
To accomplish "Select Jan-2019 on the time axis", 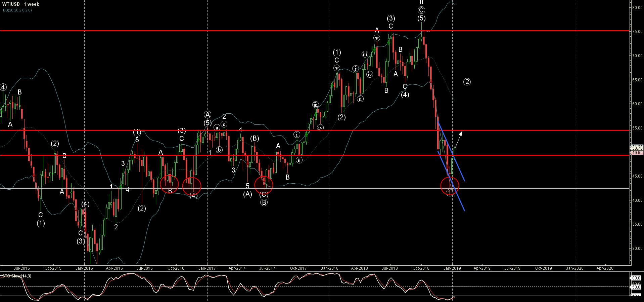I will (x=452, y=268).
